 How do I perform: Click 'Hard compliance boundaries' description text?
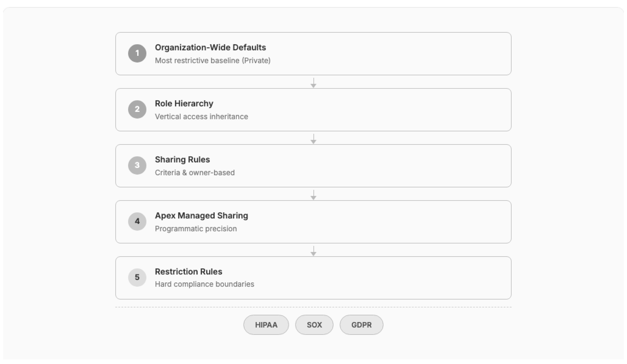(204, 284)
